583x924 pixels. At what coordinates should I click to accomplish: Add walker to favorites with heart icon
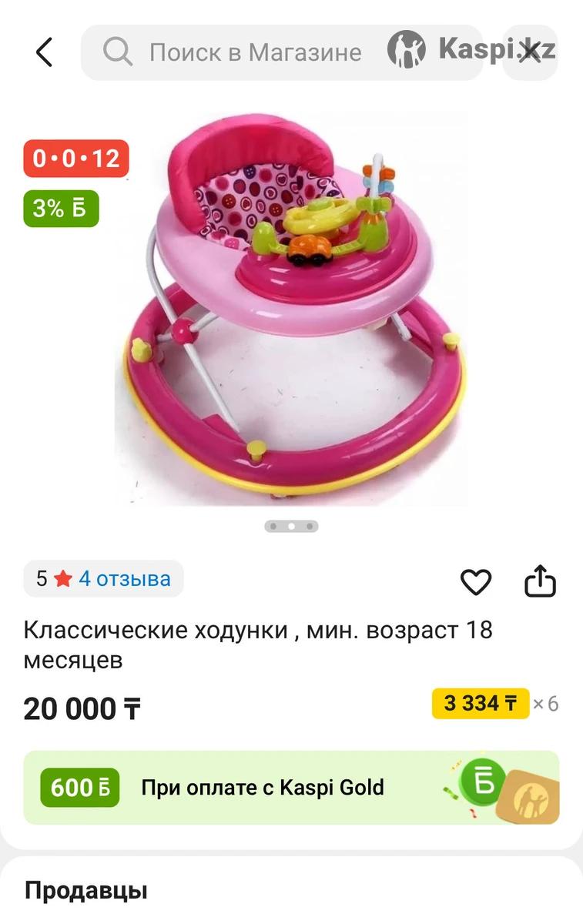(476, 582)
